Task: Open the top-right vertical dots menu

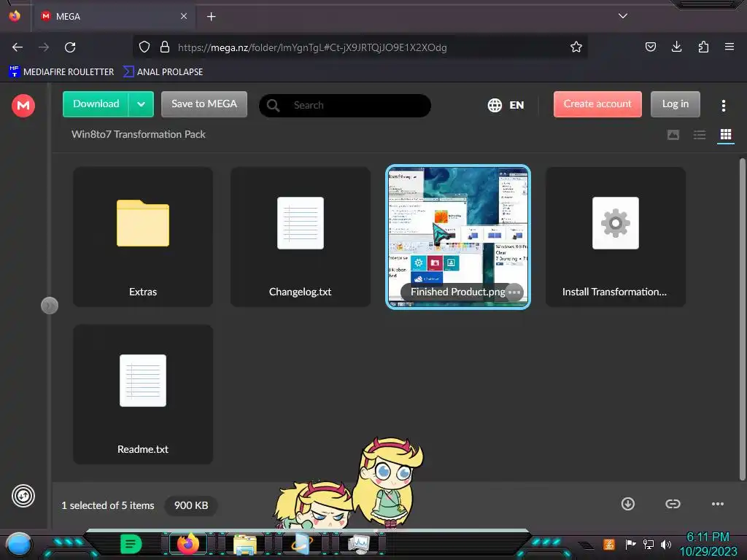Action: 723,106
